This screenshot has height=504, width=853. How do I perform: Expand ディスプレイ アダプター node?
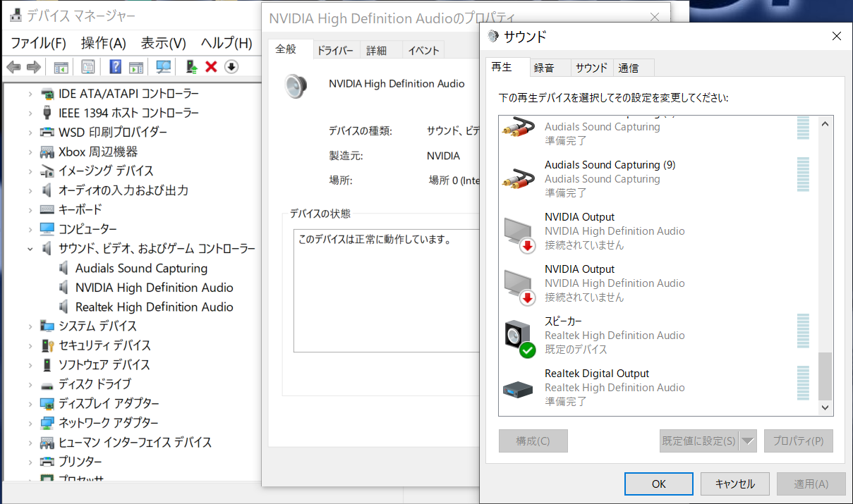(30, 404)
